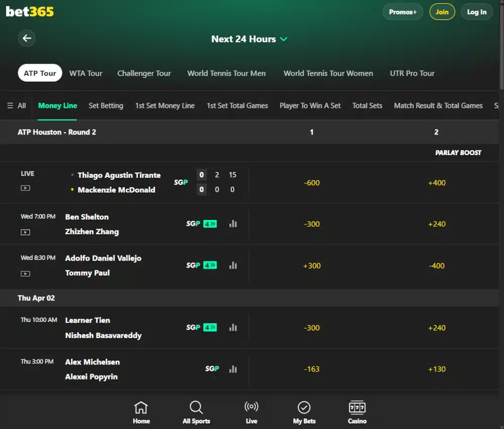This screenshot has height=429, width=504.
Task: Open the All markets hamburger icon
Action: [x=10, y=105]
